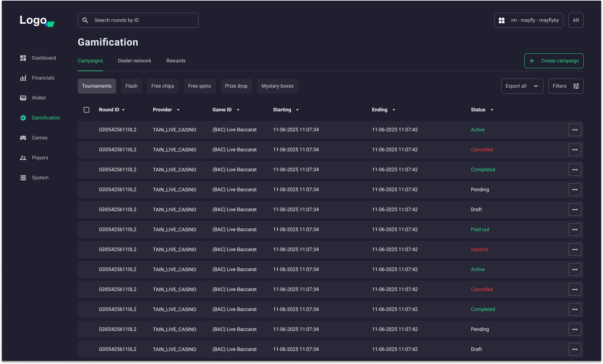Open the Dealer network tab

[x=135, y=61]
